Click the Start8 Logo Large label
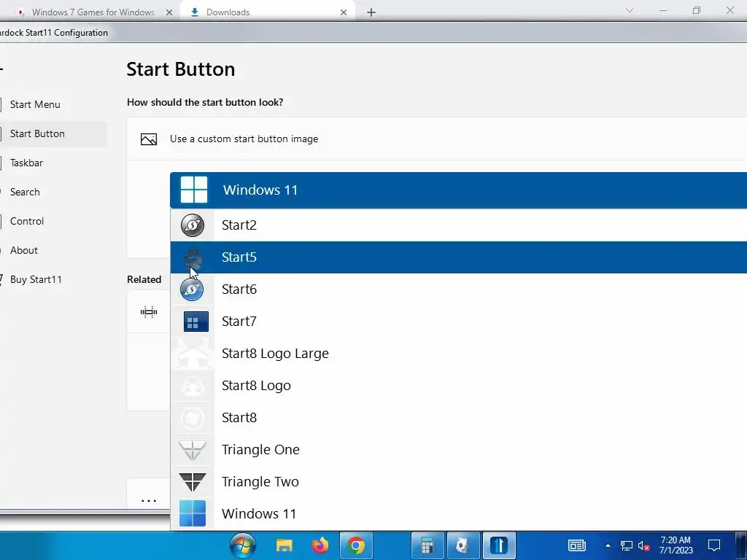The image size is (747, 560). tap(275, 354)
